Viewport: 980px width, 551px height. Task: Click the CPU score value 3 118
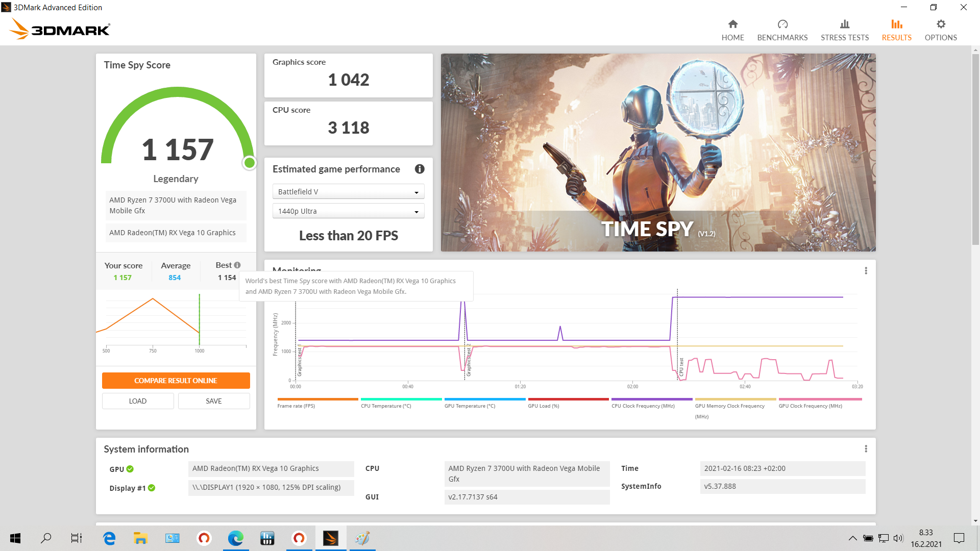(x=348, y=128)
